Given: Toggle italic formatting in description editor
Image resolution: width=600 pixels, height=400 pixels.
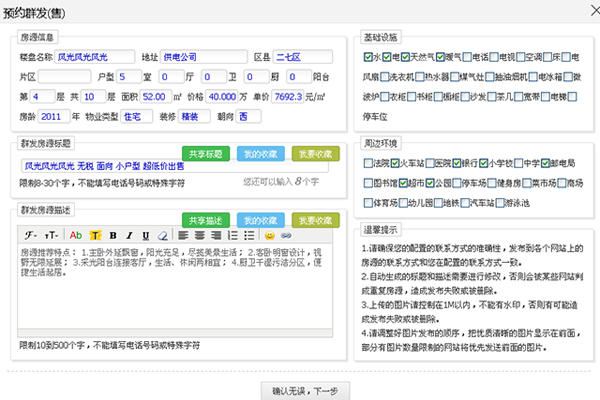Looking at the screenshot, I should [x=129, y=235].
